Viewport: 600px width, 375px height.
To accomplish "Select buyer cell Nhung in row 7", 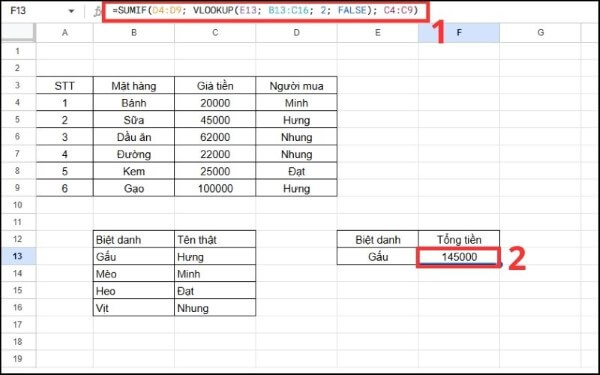I will 297,154.
